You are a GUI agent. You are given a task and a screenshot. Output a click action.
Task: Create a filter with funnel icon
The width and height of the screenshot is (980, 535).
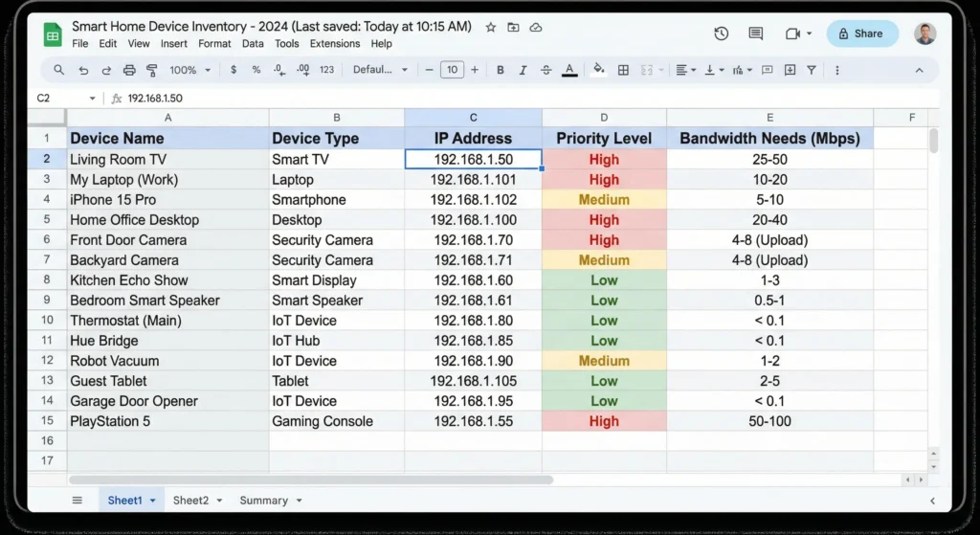812,70
